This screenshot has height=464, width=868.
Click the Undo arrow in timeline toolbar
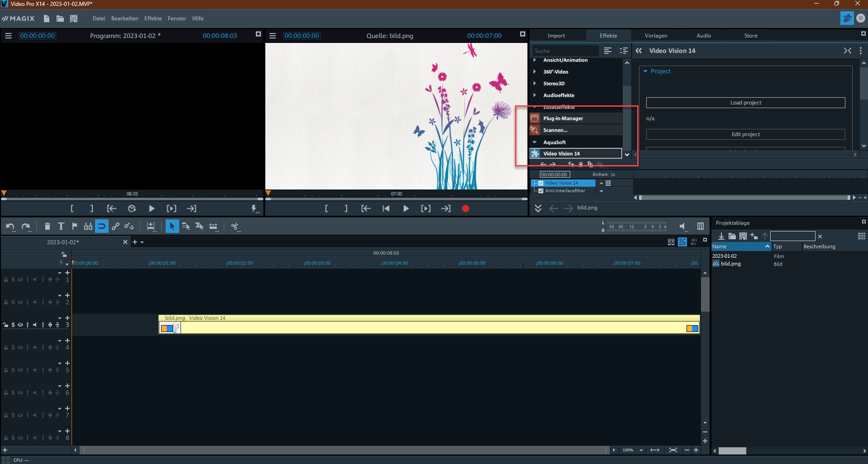(10, 227)
